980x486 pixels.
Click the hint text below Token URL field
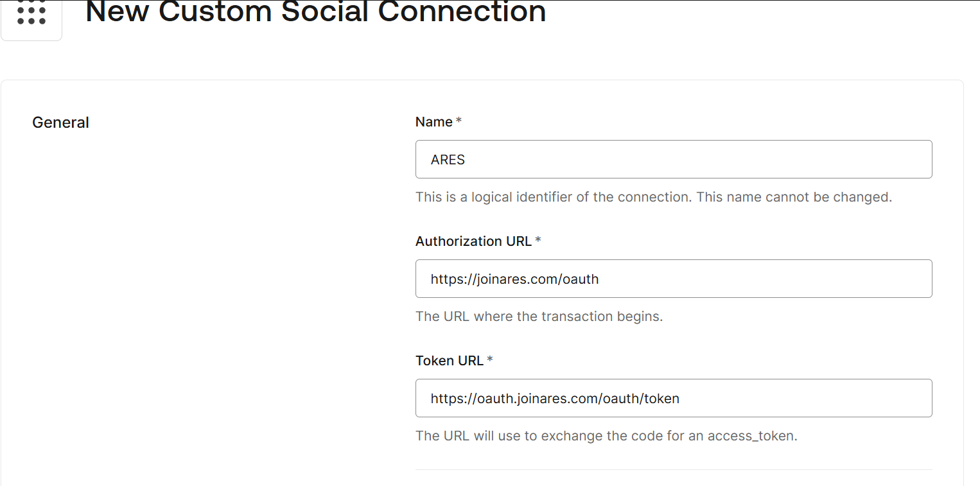606,436
